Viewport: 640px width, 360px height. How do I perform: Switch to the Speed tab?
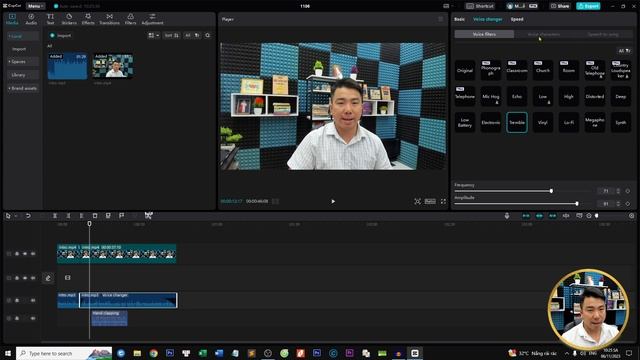(517, 19)
